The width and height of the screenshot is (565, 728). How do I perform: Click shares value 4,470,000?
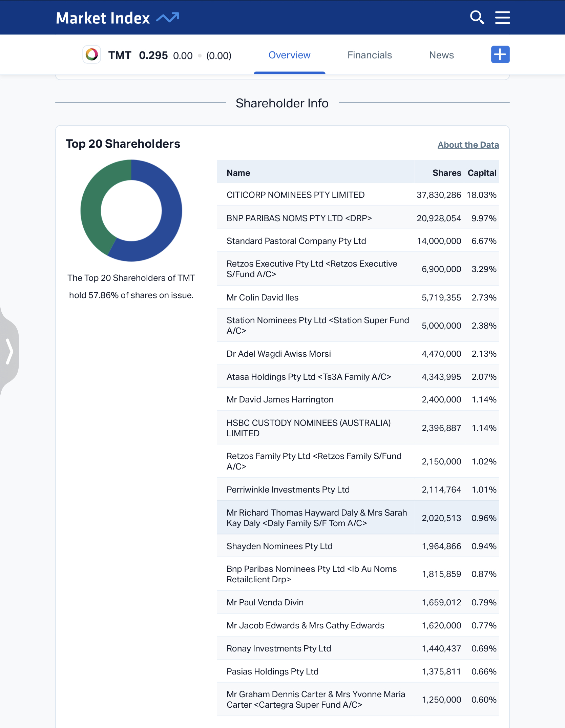pyautogui.click(x=441, y=354)
